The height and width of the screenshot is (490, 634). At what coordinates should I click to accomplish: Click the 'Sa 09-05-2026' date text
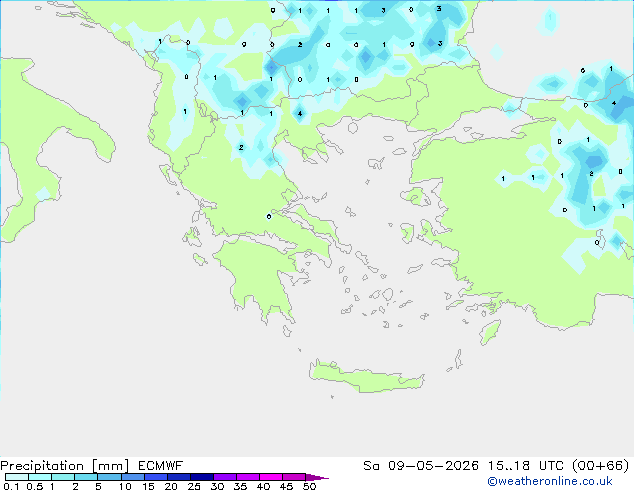[x=421, y=465]
